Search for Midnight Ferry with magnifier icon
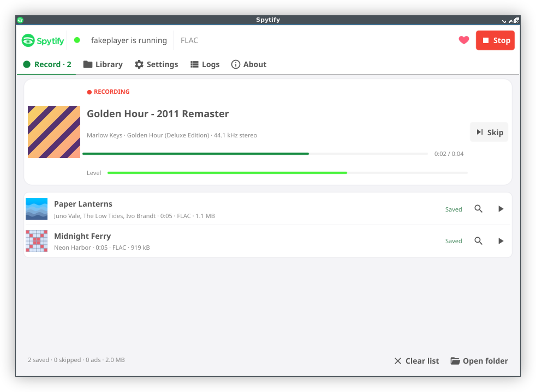Image resolution: width=536 pixels, height=392 pixels. coord(479,241)
